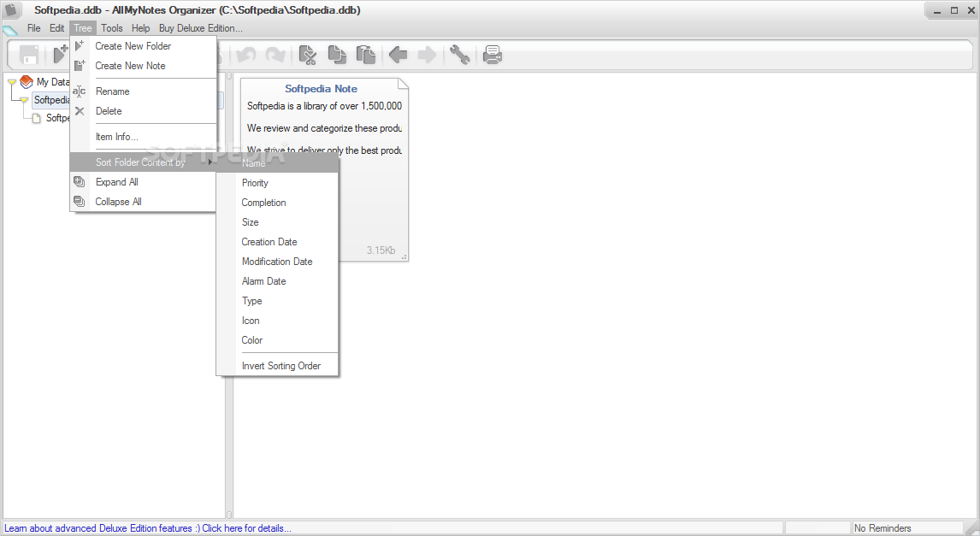Click the Forward arrow toolbar icon
This screenshot has height=536, width=980.
coord(427,55)
